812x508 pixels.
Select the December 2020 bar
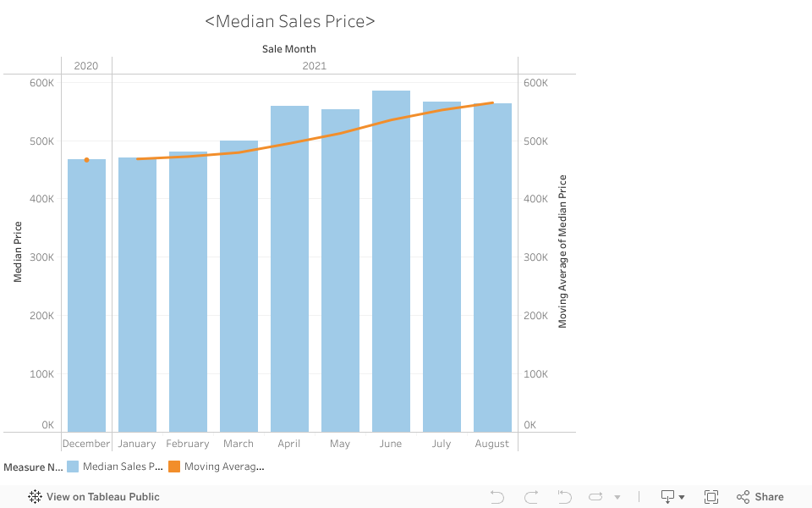[x=86, y=296]
